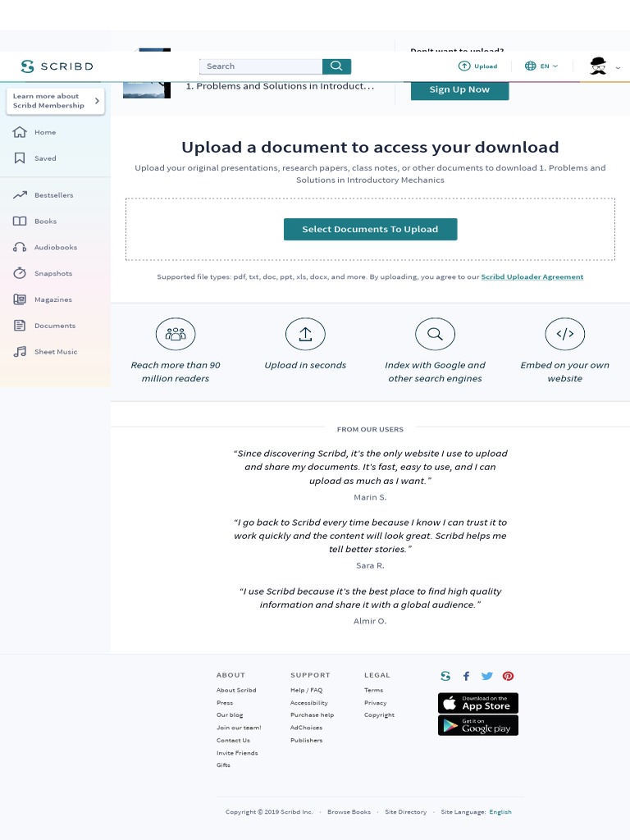Open the Scribd Uploader Agreement link
630x840 pixels.
pyautogui.click(x=532, y=277)
